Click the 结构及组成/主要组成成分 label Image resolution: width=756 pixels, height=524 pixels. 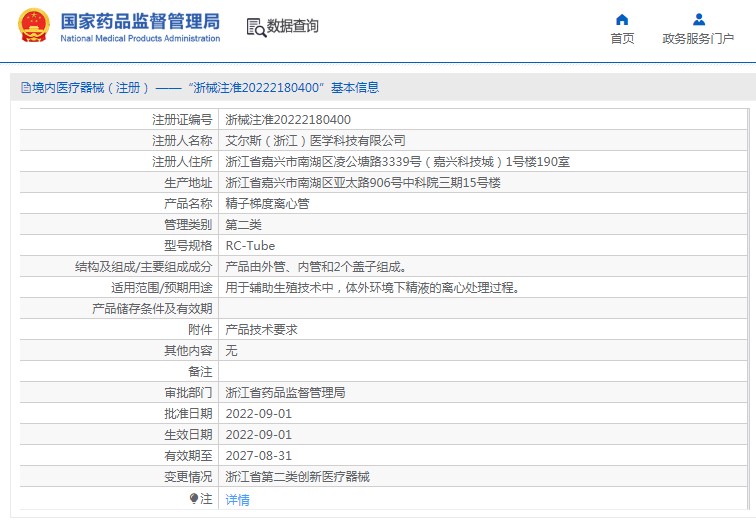click(144, 267)
